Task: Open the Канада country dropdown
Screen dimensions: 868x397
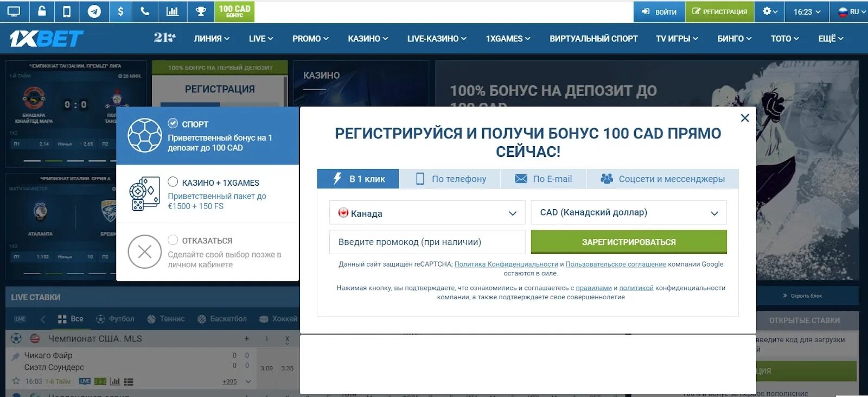Action: (427, 213)
